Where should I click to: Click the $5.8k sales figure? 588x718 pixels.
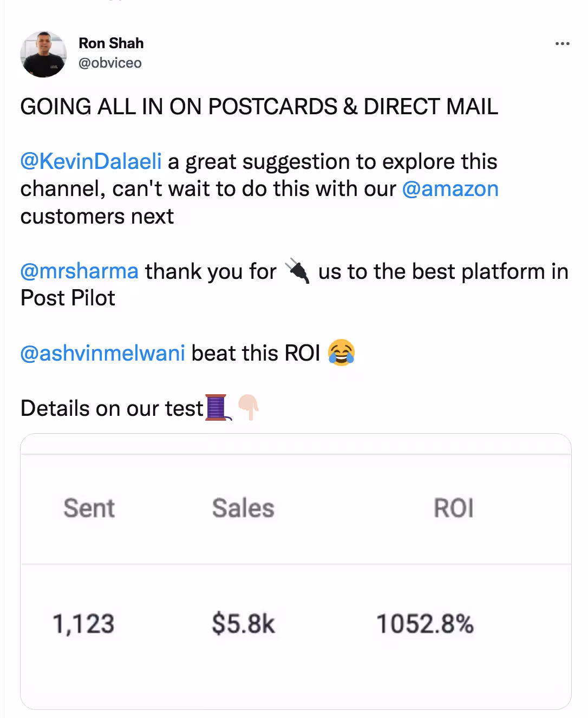[x=243, y=624]
